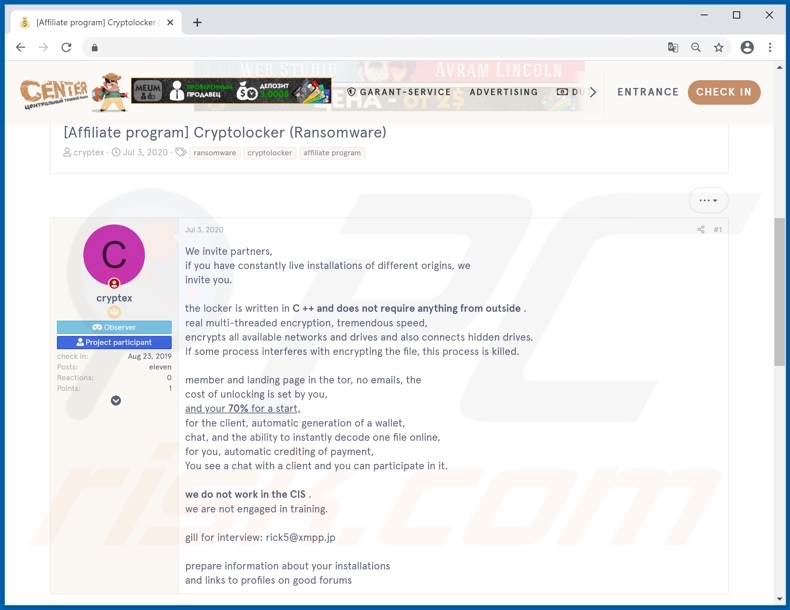Select the ransomware tag
This screenshot has width=790, height=610.
[x=215, y=153]
